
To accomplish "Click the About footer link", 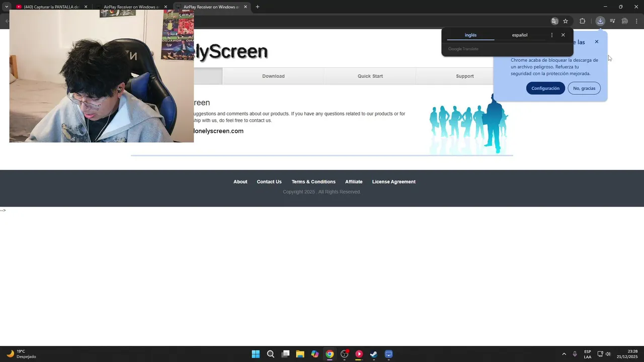I will coord(240,182).
